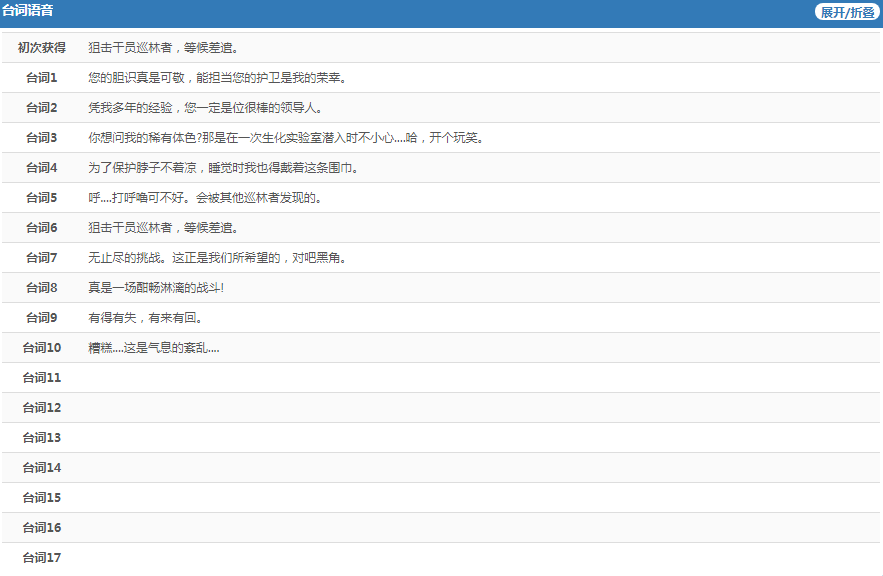Viewport: 883px width, 576px height.
Task: Click the line 你想问我的稀有体色
Action: 286,138
